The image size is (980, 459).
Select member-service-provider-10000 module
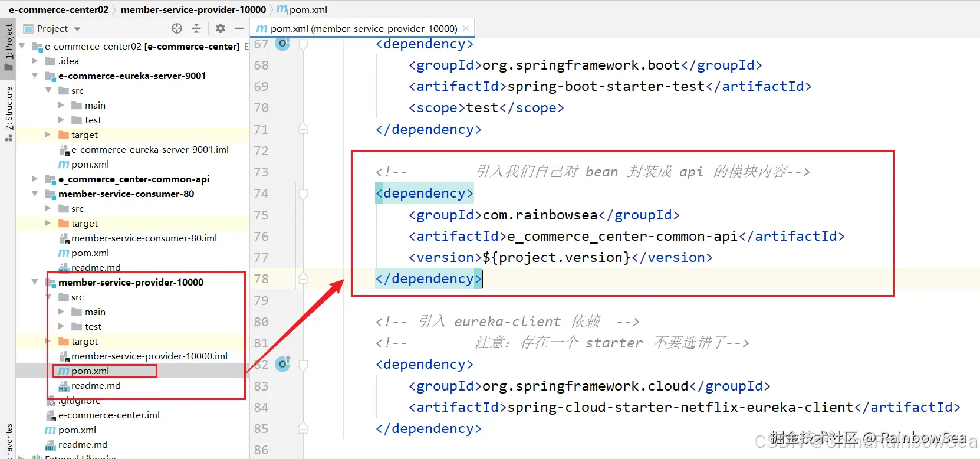(131, 282)
